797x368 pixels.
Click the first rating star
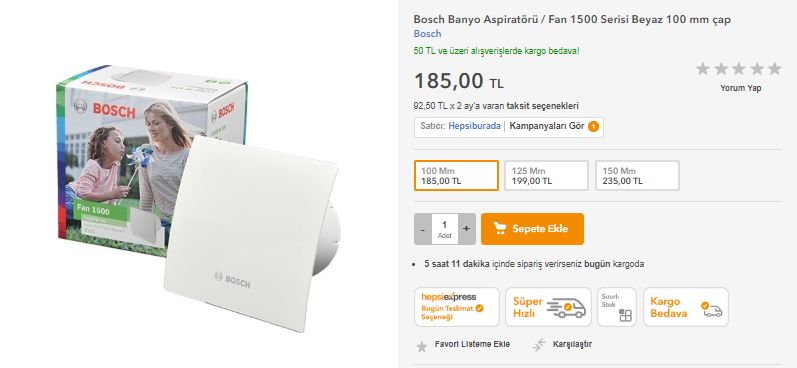pyautogui.click(x=702, y=69)
